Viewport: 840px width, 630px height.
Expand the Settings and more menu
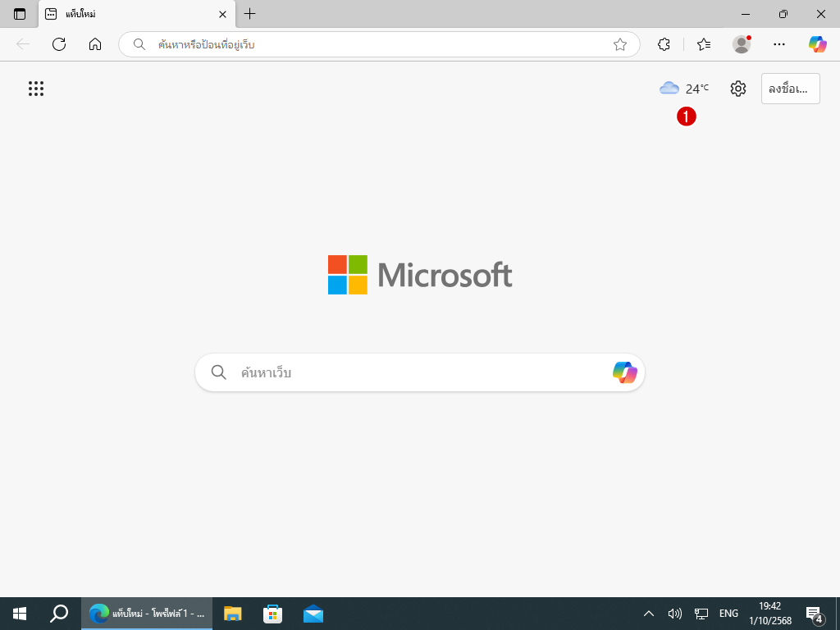tap(779, 44)
